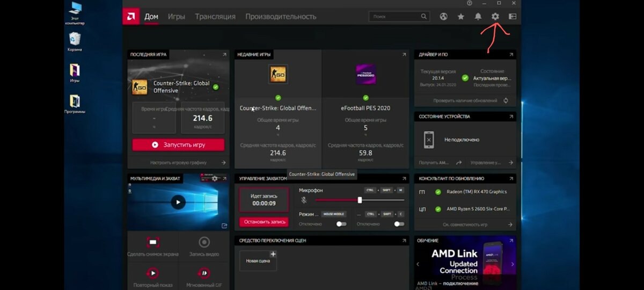The height and width of the screenshot is (290, 644).
Task: Click the Получить AMD Link share arrow
Action: pos(459,162)
